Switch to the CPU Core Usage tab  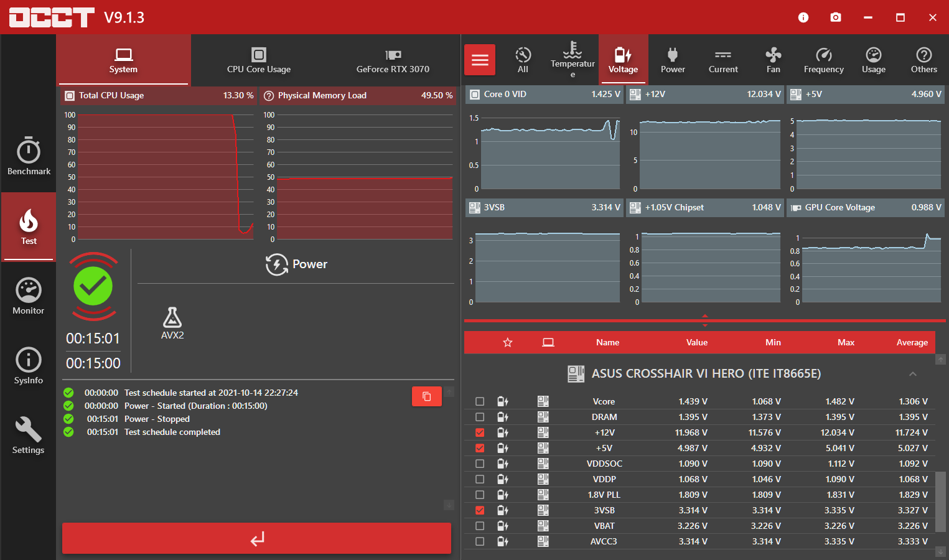[259, 60]
